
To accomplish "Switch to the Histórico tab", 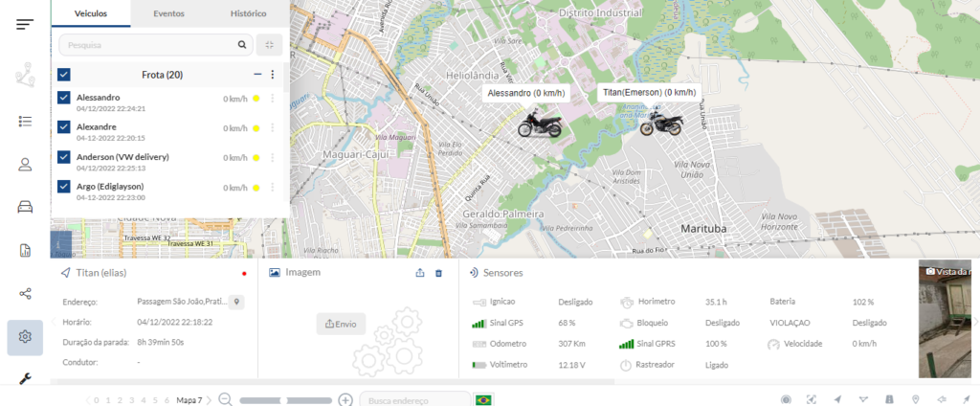I will click(x=248, y=13).
